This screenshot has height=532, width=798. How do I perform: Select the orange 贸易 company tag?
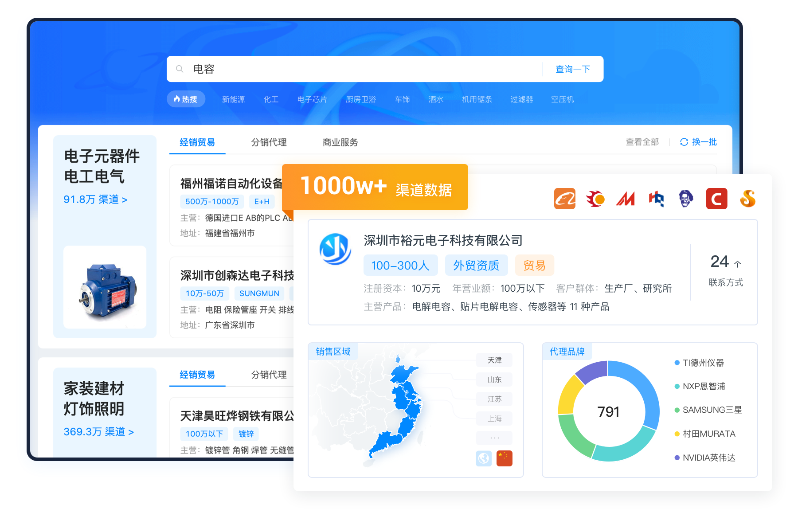[x=534, y=265]
